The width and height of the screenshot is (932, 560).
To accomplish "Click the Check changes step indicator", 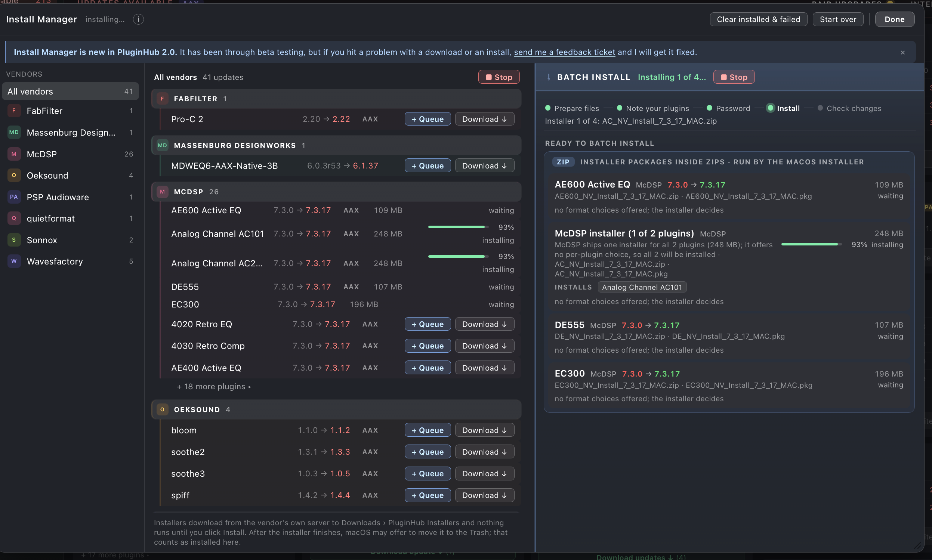I will (849, 108).
